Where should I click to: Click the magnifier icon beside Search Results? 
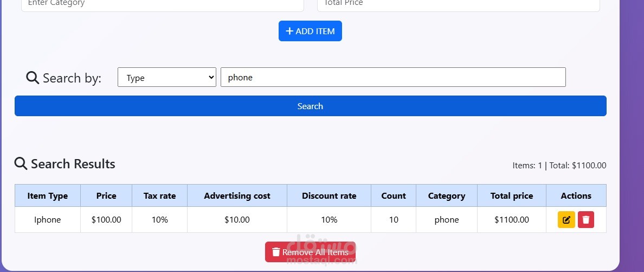click(x=21, y=163)
